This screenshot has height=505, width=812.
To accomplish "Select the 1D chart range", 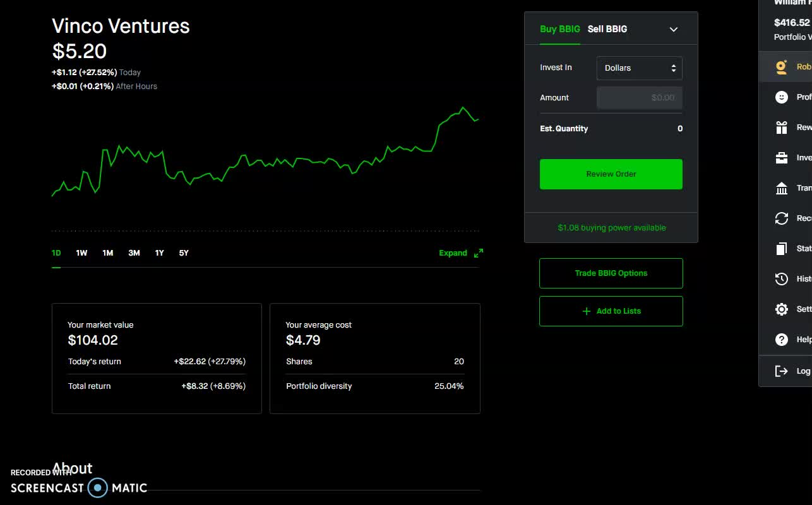I will (x=56, y=253).
